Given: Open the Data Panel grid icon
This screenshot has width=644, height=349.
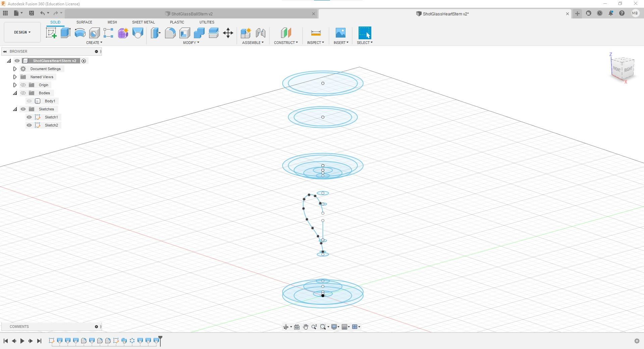Looking at the screenshot, I should (x=5, y=13).
